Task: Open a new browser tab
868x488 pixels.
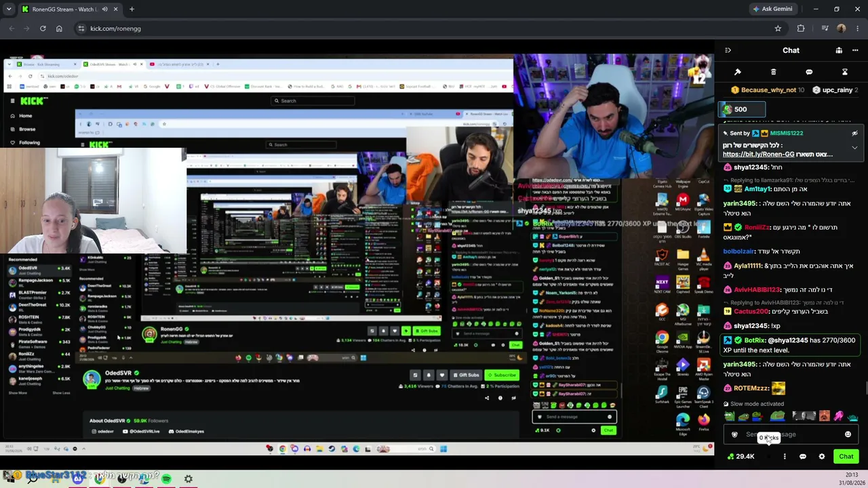Action: click(x=132, y=9)
